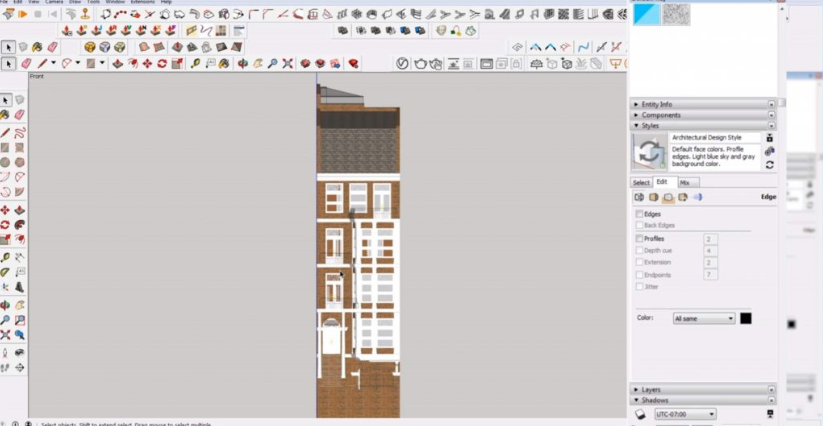This screenshot has height=426, width=823.
Task: Click the sandbox Drape icon
Action: pos(206,47)
